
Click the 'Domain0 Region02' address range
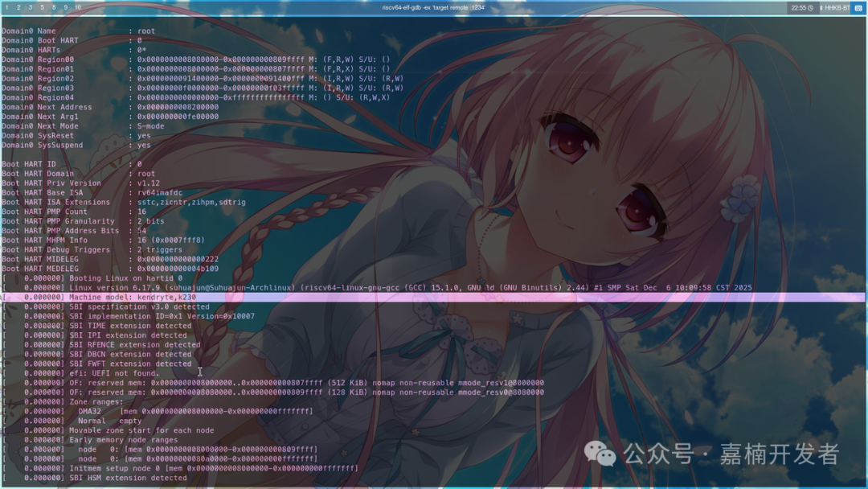(x=220, y=79)
